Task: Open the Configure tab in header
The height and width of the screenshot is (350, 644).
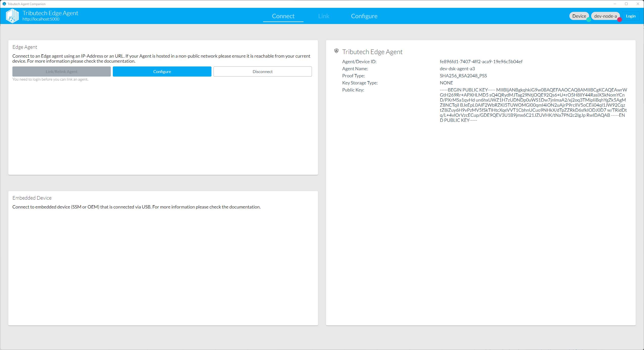Action: [364, 16]
